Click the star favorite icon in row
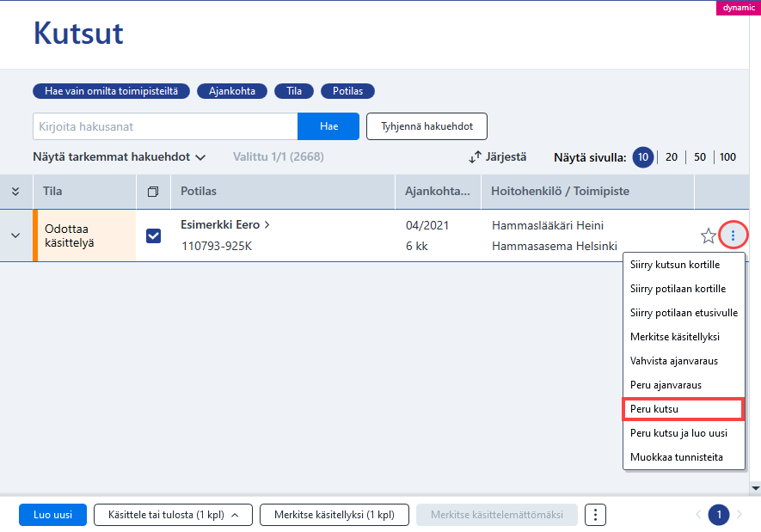Screen dimensions: 761x532 point(708,235)
